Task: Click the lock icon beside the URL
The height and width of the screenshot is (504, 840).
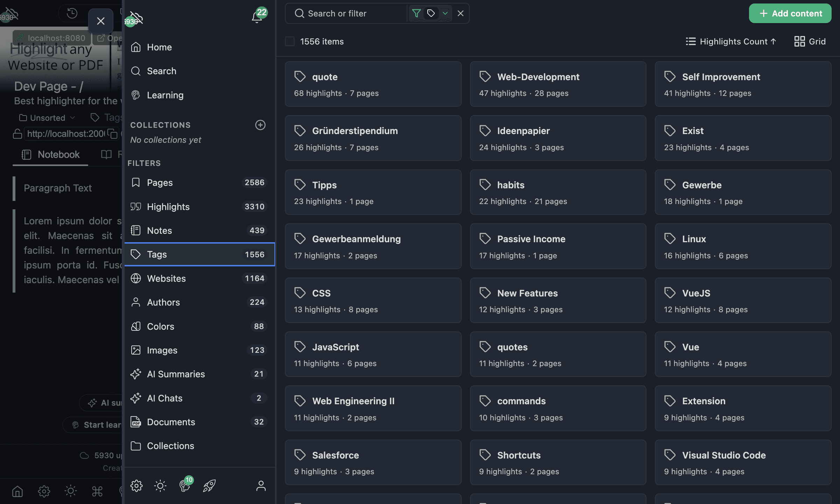Action: pyautogui.click(x=17, y=134)
